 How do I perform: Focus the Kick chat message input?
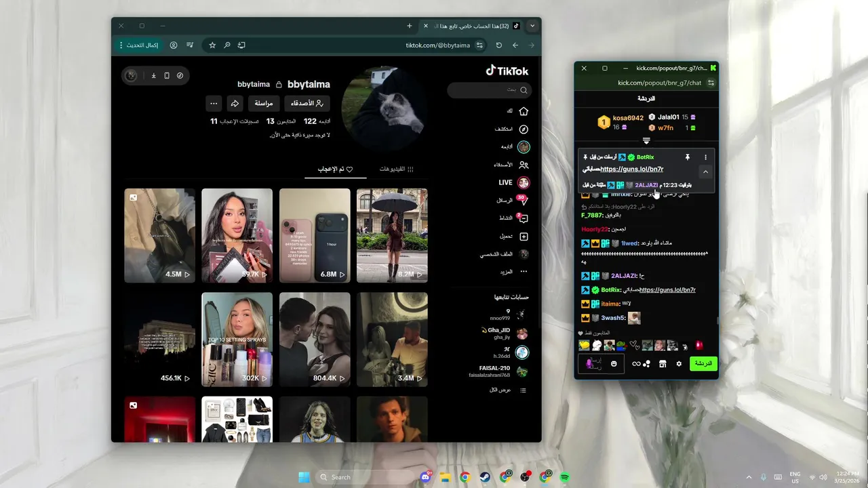601,364
